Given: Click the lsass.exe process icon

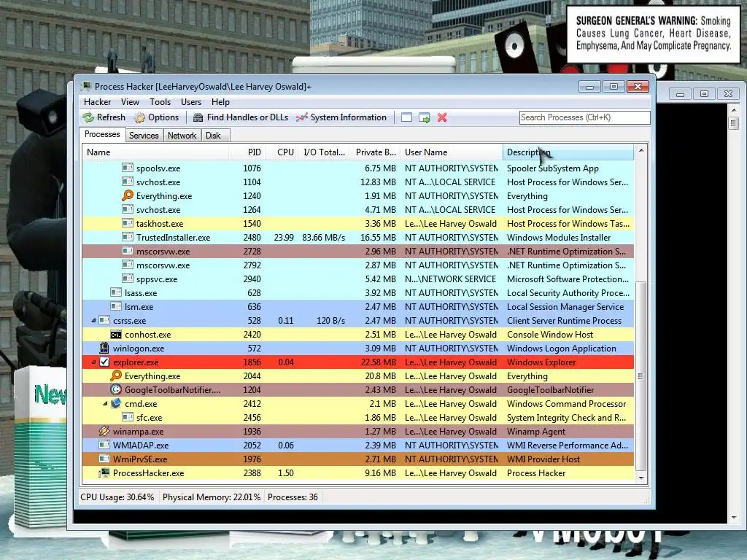Looking at the screenshot, I should (x=116, y=292).
